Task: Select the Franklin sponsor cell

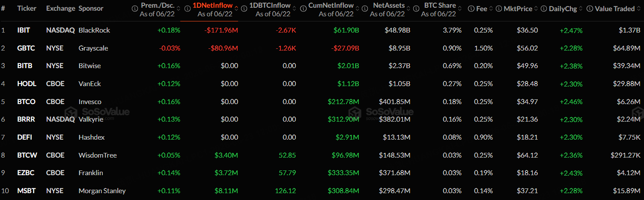Action: click(x=91, y=173)
